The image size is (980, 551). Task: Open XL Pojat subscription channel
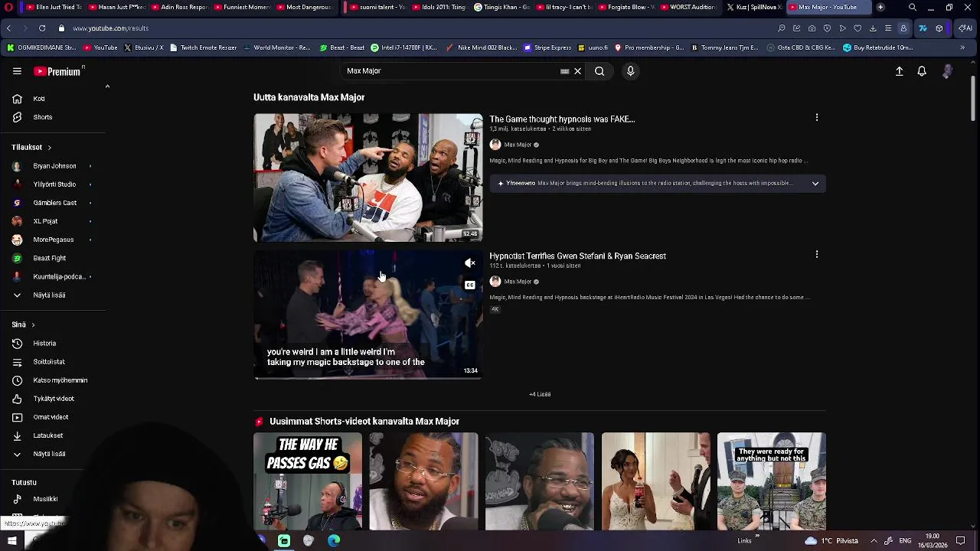tap(52, 221)
